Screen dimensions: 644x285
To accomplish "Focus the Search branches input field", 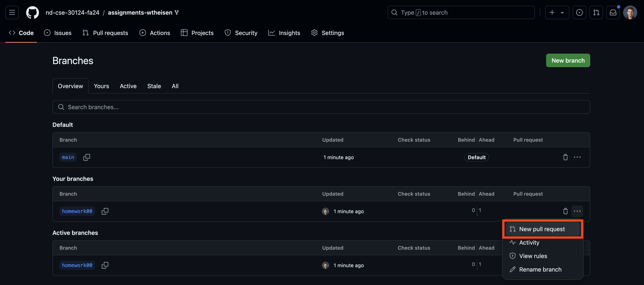I will click(321, 107).
